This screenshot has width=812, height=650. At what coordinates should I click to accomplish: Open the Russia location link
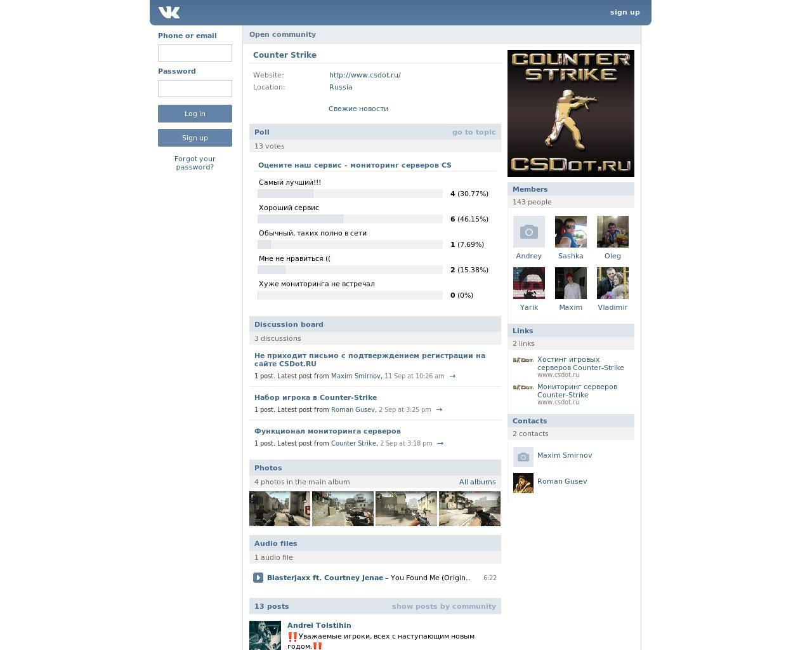tap(341, 87)
